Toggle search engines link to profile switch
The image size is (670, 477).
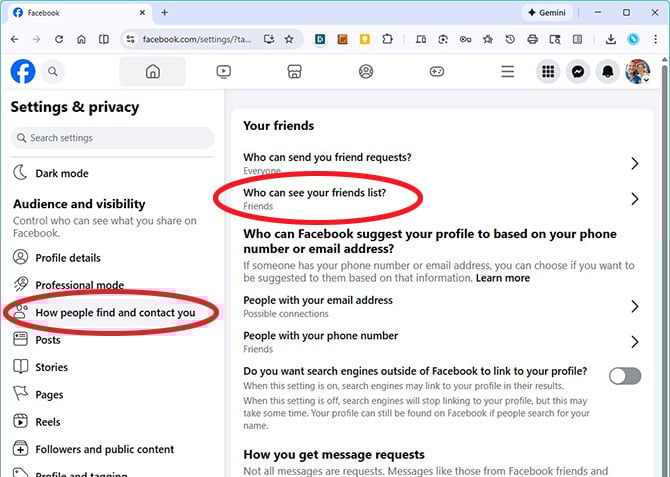[x=625, y=376]
